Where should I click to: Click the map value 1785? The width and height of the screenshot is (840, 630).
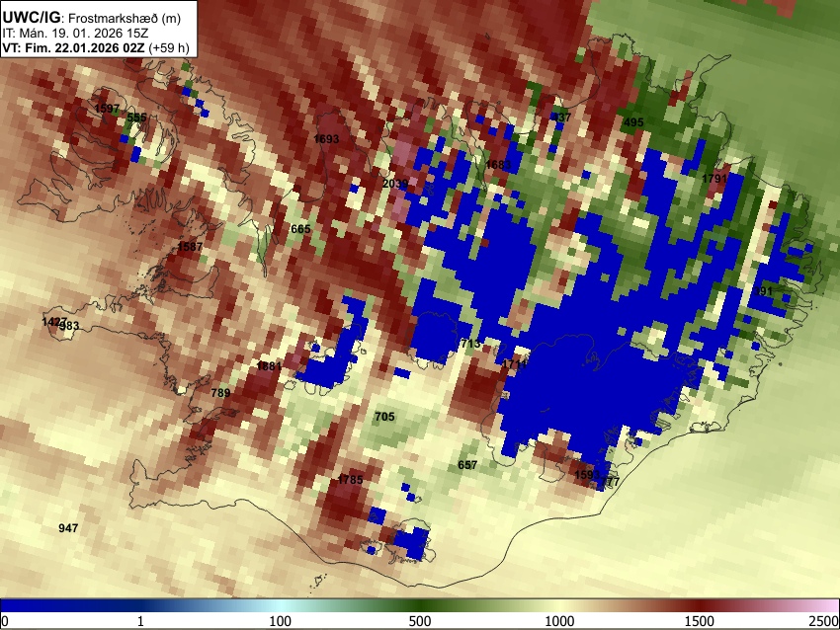click(351, 480)
